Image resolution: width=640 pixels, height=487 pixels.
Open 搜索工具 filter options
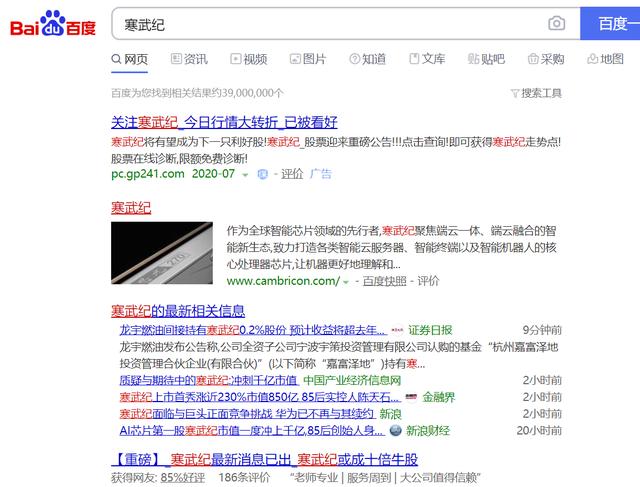(x=536, y=93)
